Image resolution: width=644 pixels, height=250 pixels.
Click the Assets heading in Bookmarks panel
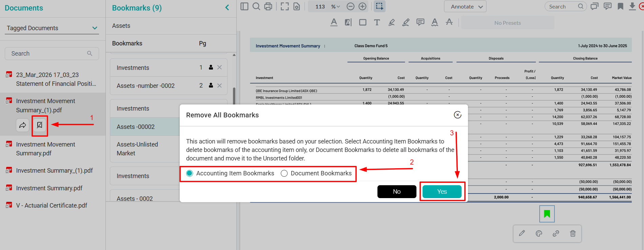(x=121, y=26)
